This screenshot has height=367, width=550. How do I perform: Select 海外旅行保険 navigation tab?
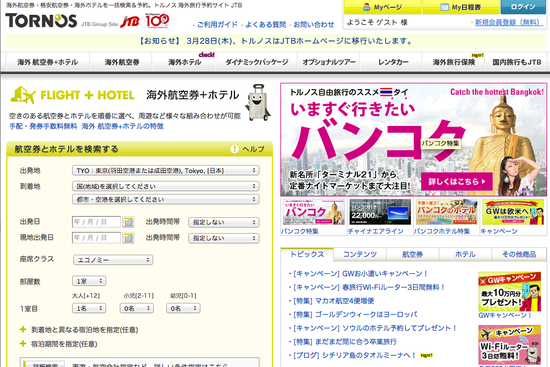point(454,62)
